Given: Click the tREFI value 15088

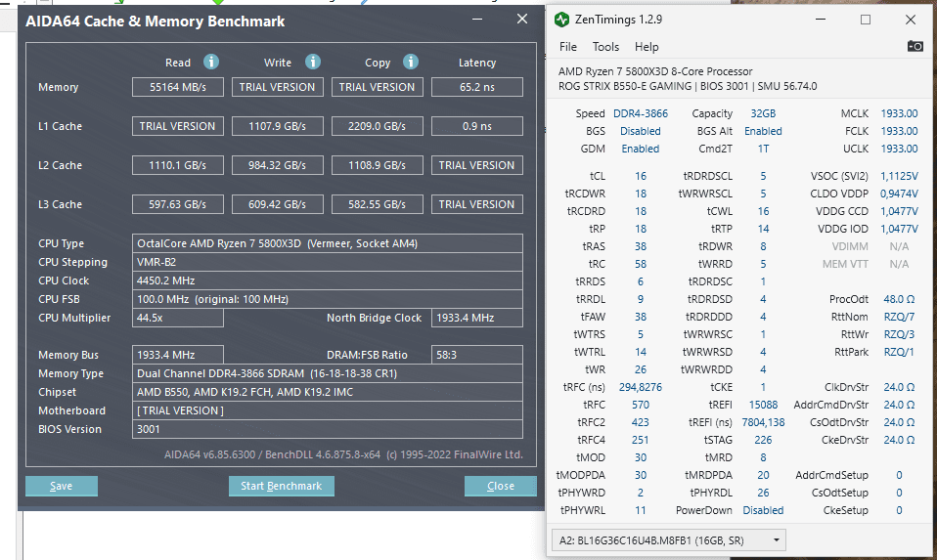Looking at the screenshot, I should tap(763, 405).
